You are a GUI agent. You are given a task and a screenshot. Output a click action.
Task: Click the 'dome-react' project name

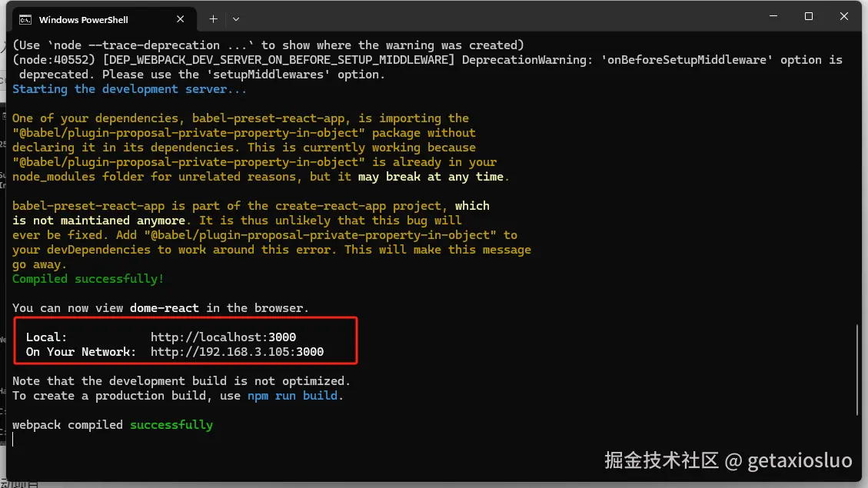pyautogui.click(x=164, y=308)
